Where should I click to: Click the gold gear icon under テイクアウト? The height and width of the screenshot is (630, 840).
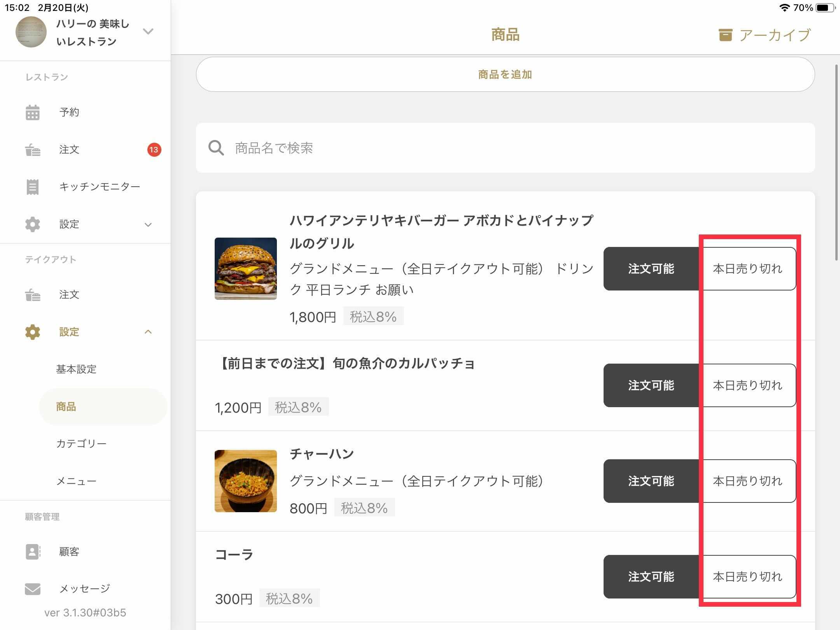tap(33, 332)
